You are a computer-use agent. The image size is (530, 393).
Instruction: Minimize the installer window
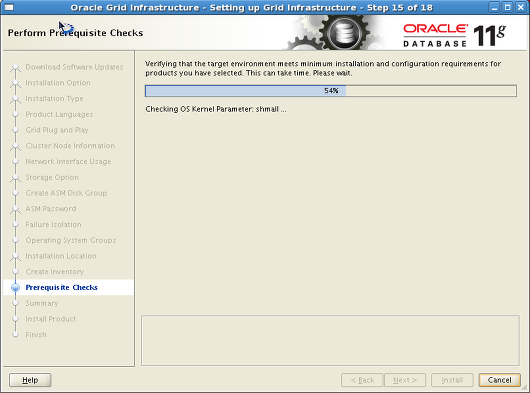(x=495, y=7)
